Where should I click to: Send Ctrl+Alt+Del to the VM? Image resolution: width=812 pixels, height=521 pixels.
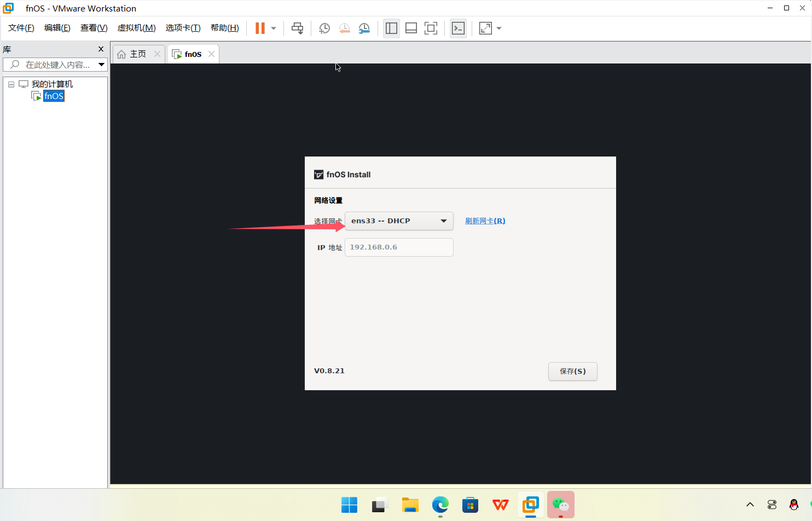pos(297,28)
